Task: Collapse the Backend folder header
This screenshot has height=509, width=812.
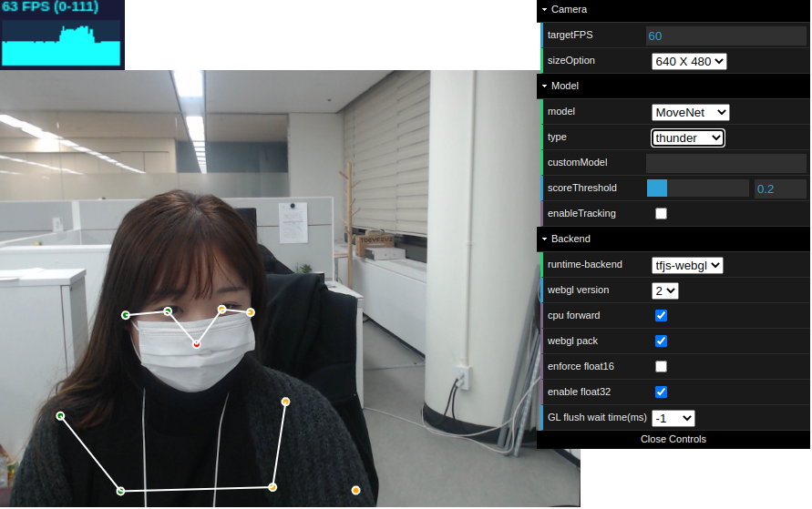Action: pyautogui.click(x=673, y=239)
